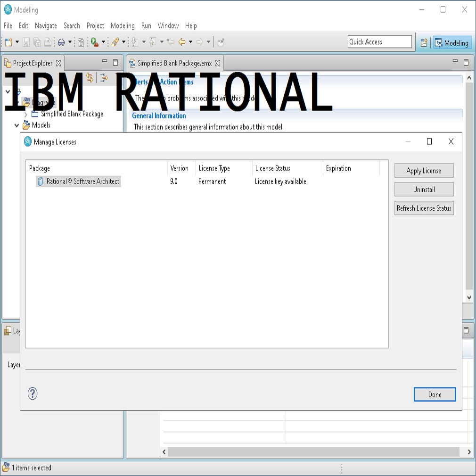This screenshot has height=476, width=476.
Task: Open the Save All icon in the toolbar
Action: 36,41
